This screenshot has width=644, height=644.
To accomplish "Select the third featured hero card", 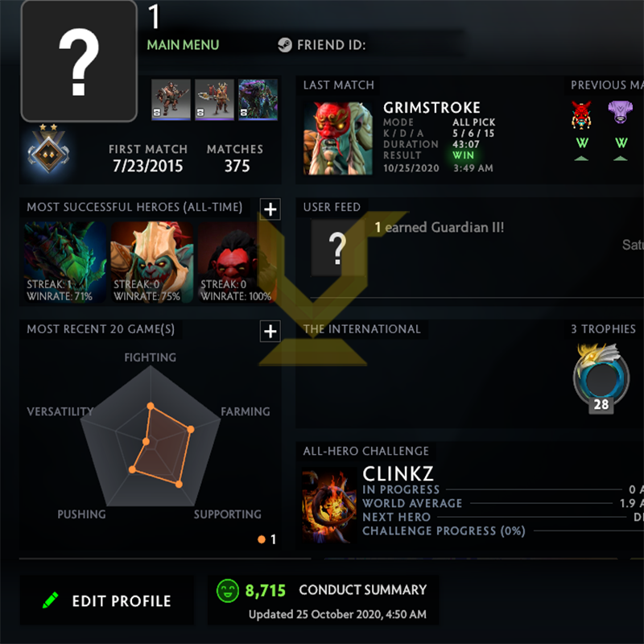I will pos(258,100).
